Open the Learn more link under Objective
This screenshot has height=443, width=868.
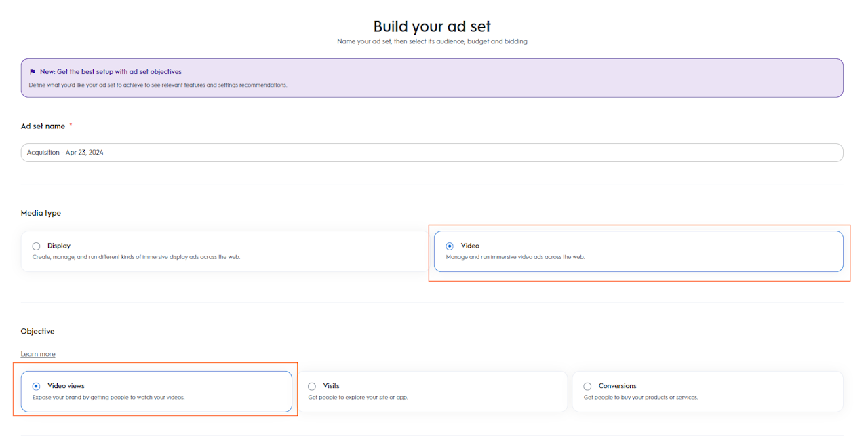pos(38,354)
